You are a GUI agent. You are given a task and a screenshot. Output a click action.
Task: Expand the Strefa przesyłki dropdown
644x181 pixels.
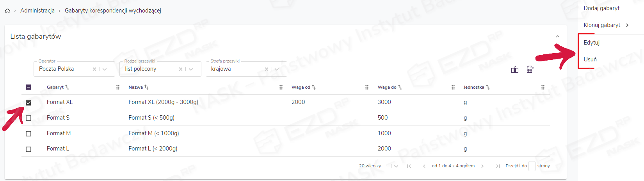click(x=277, y=69)
